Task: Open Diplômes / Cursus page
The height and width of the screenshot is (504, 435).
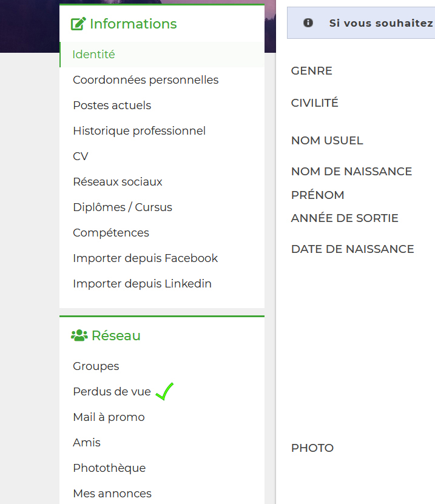Action: point(123,207)
